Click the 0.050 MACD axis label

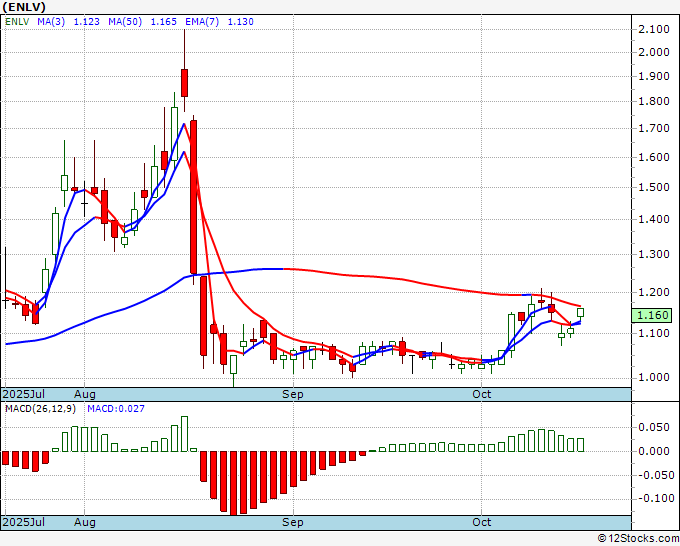654,428
